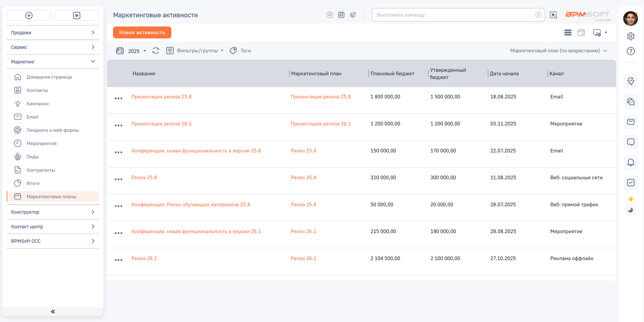Open the process search icon beside command field
The width and height of the screenshot is (644, 322).
[554, 15]
